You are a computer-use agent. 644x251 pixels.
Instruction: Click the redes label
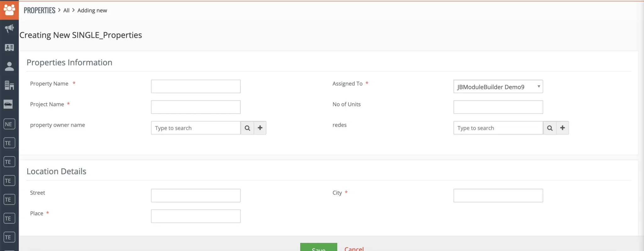click(340, 125)
